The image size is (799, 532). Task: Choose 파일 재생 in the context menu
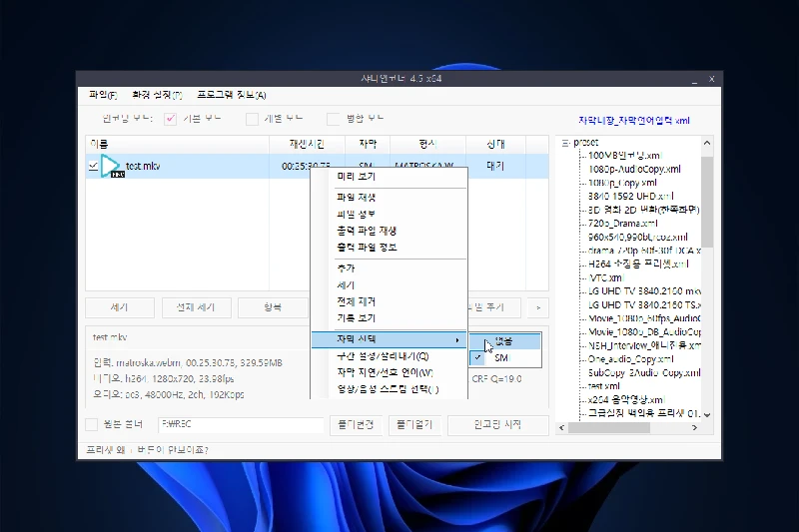390,197
